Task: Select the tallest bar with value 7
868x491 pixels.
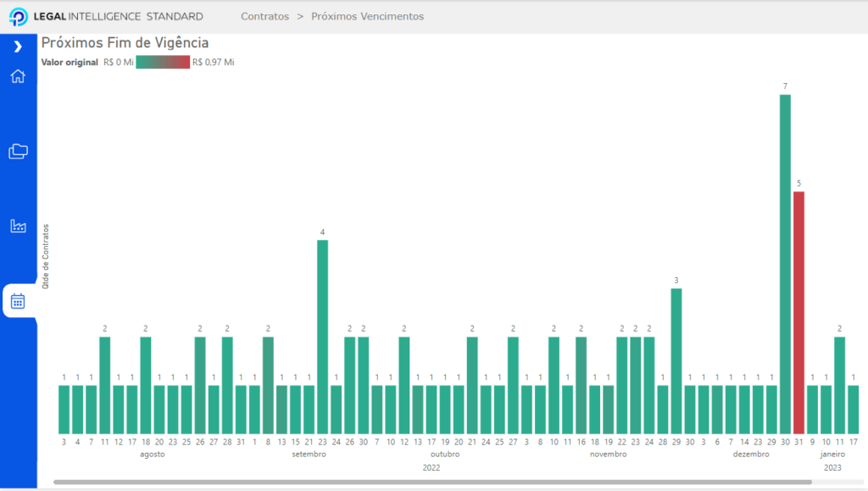Action: point(785,263)
